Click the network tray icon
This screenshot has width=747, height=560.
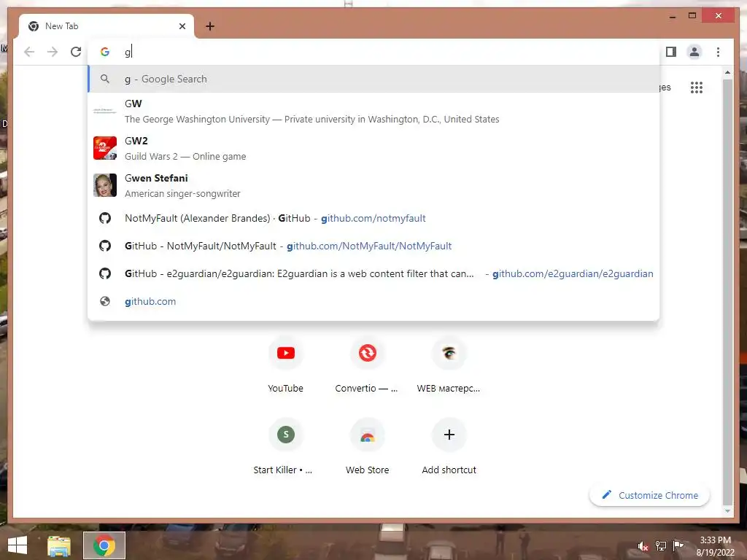661,545
